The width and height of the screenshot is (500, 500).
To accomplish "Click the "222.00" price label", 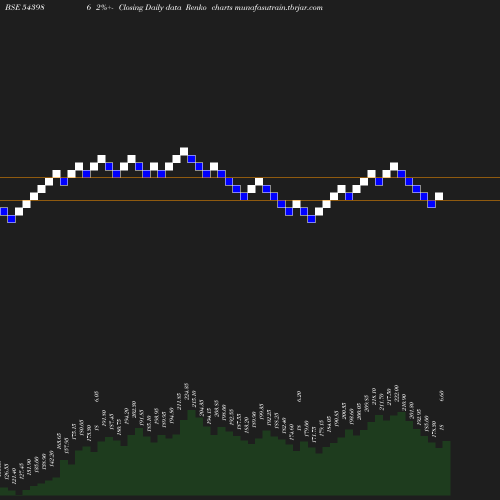I will pos(396,393).
